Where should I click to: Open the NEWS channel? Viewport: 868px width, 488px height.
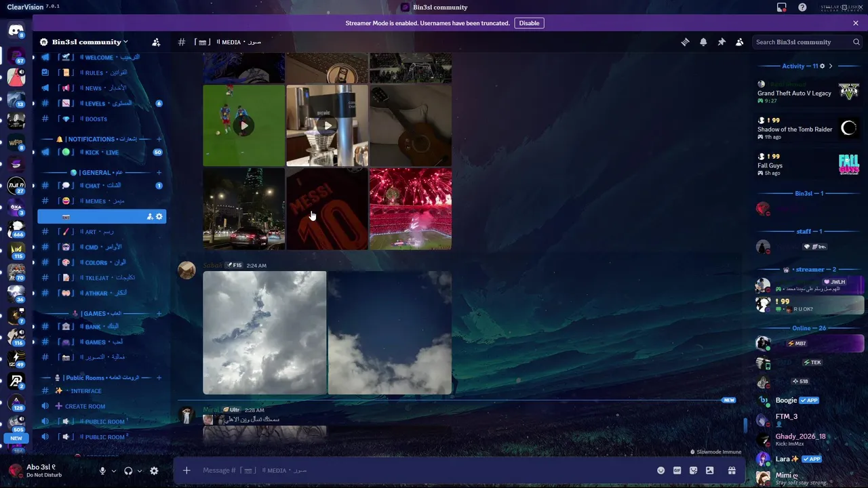coord(102,88)
